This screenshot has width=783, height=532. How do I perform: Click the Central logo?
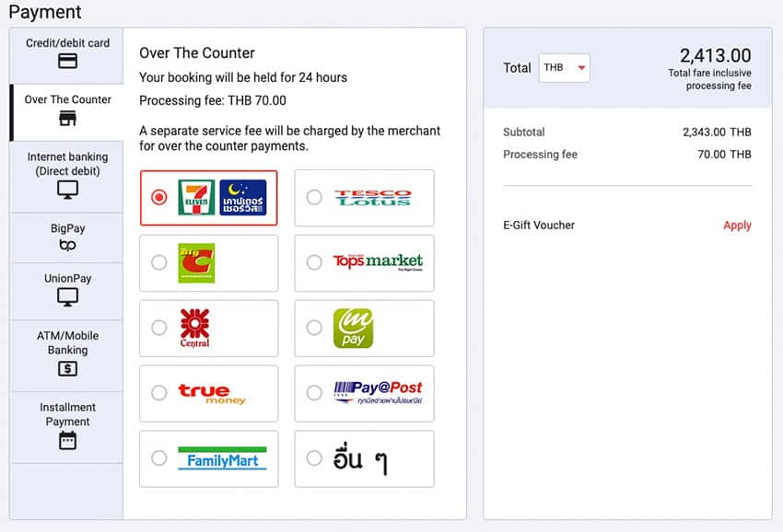[x=194, y=328]
